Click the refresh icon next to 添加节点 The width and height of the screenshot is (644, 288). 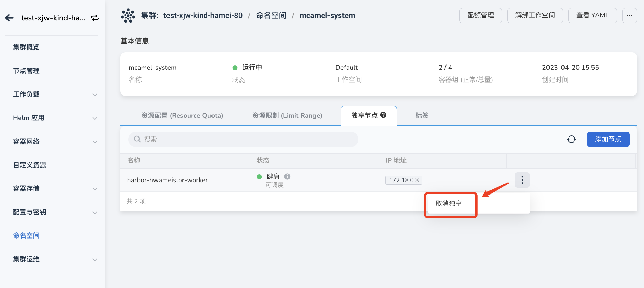click(571, 139)
